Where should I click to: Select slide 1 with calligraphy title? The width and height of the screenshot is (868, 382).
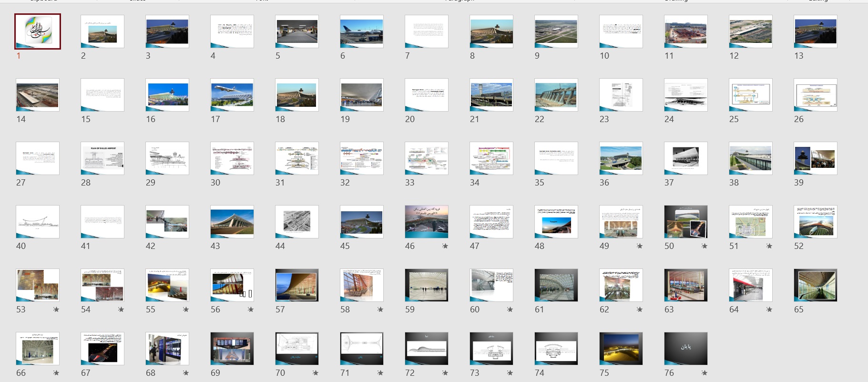point(38,31)
